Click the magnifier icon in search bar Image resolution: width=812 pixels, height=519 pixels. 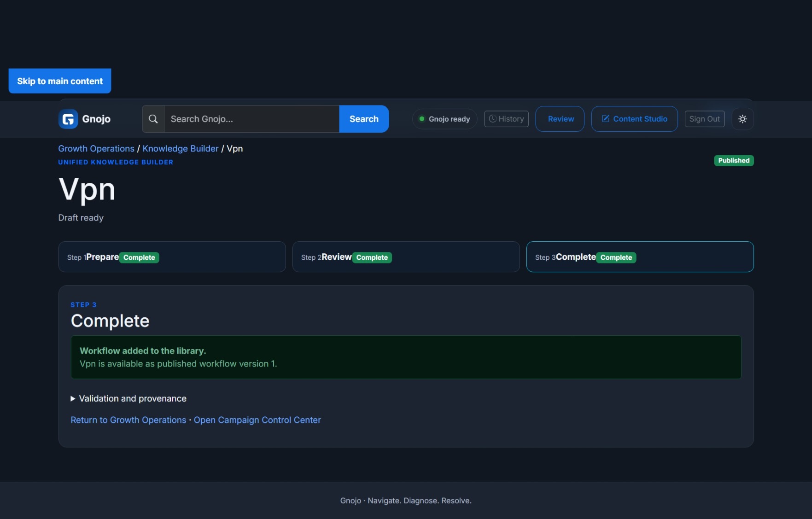(x=153, y=119)
